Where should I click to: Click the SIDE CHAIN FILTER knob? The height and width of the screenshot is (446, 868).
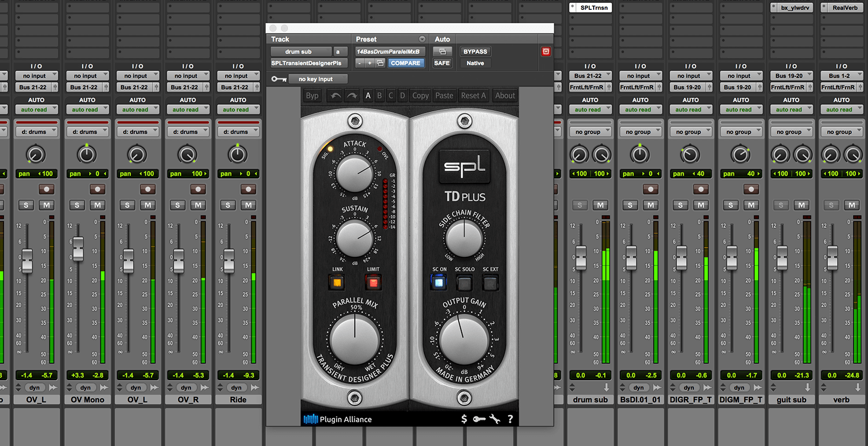pos(464,238)
